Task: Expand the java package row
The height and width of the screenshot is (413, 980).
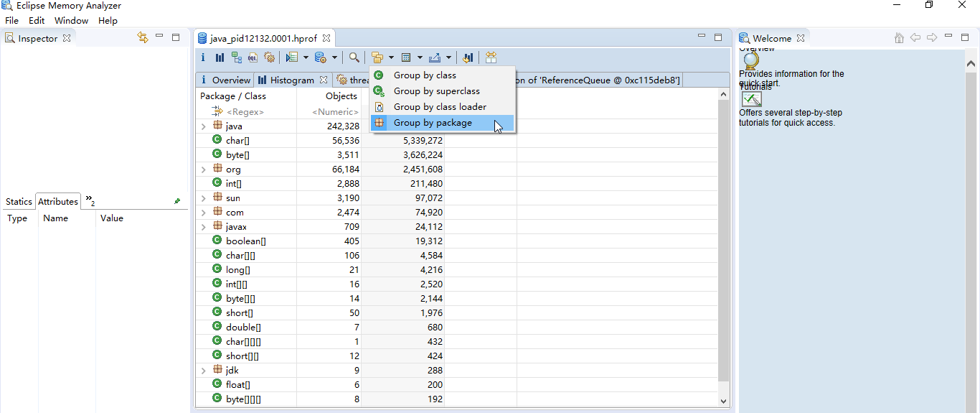Action: (x=204, y=126)
